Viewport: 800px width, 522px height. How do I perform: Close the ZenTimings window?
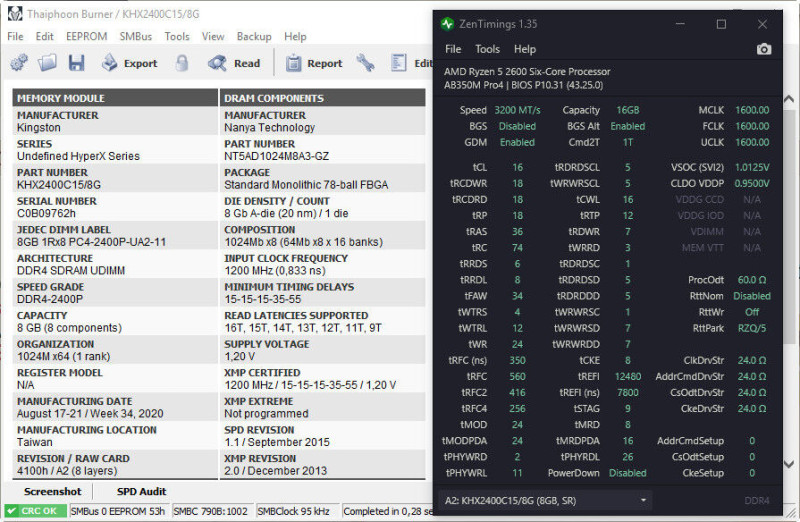(x=762, y=24)
